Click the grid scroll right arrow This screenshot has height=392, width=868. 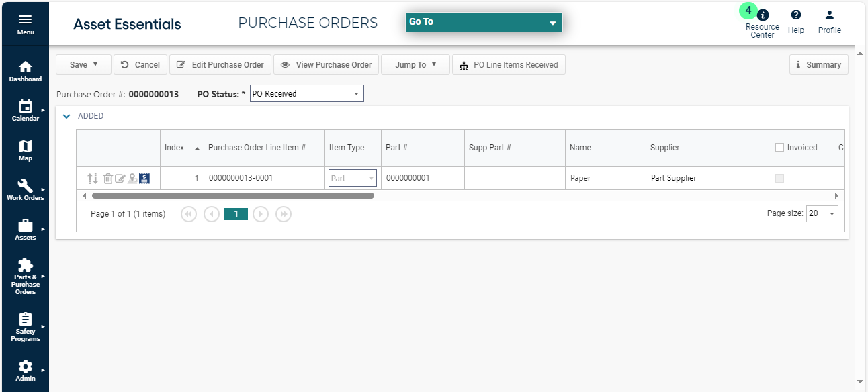[836, 196]
